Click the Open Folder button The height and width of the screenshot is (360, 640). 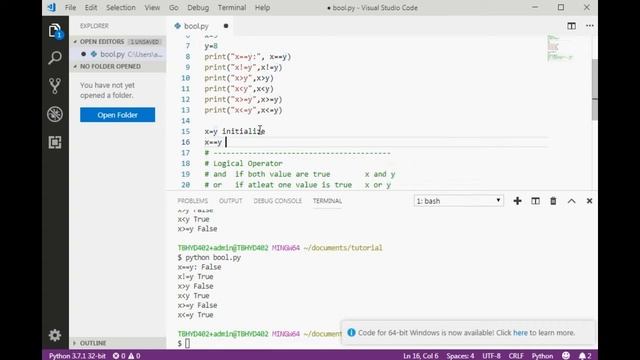point(118,115)
